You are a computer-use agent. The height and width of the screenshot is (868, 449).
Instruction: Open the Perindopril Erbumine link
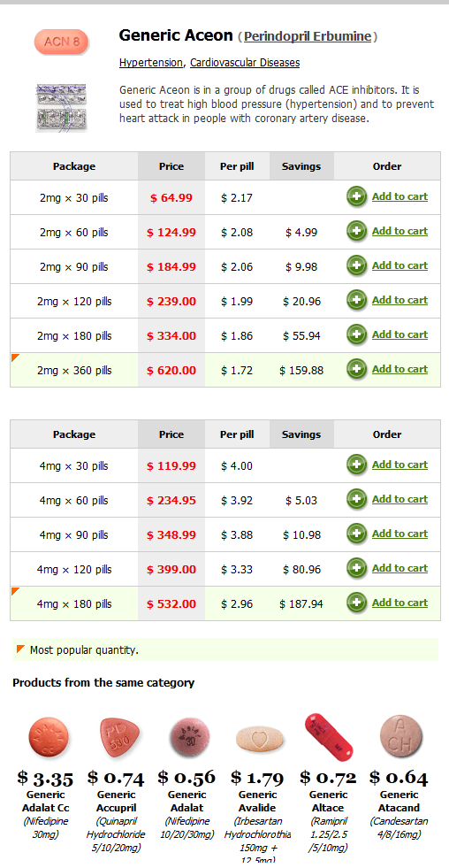pyautogui.click(x=308, y=36)
